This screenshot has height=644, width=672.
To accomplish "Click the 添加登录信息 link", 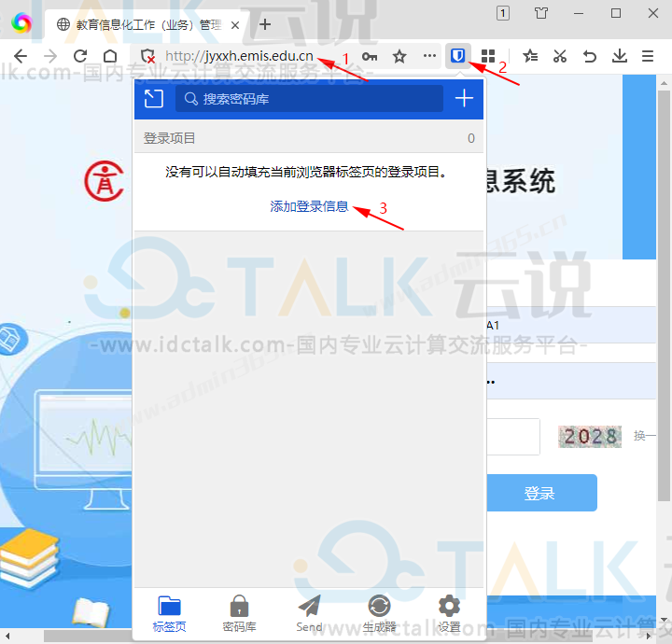I will (309, 206).
